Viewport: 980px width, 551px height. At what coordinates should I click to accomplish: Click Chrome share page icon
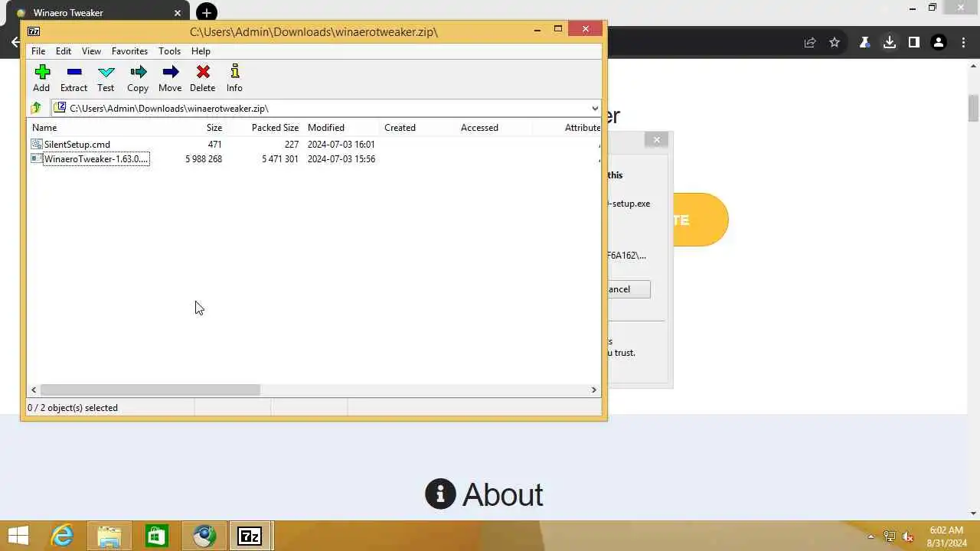(810, 43)
